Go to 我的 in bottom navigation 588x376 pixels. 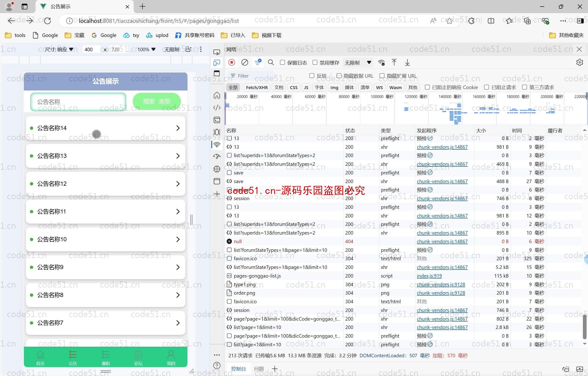171,358
